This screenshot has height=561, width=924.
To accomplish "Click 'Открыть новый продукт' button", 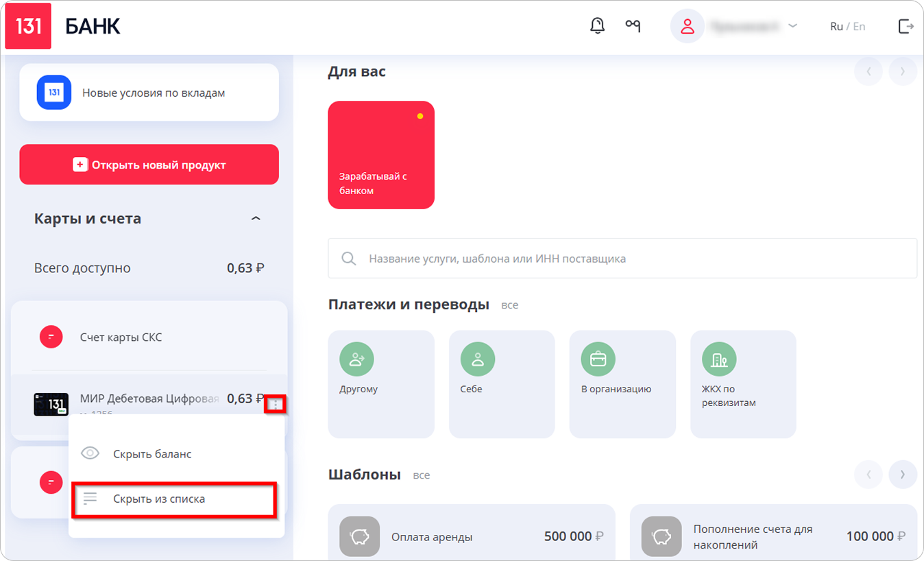I will click(149, 165).
